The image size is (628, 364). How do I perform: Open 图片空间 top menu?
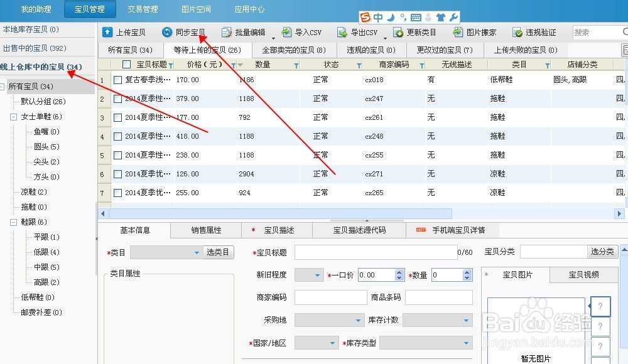tap(196, 9)
